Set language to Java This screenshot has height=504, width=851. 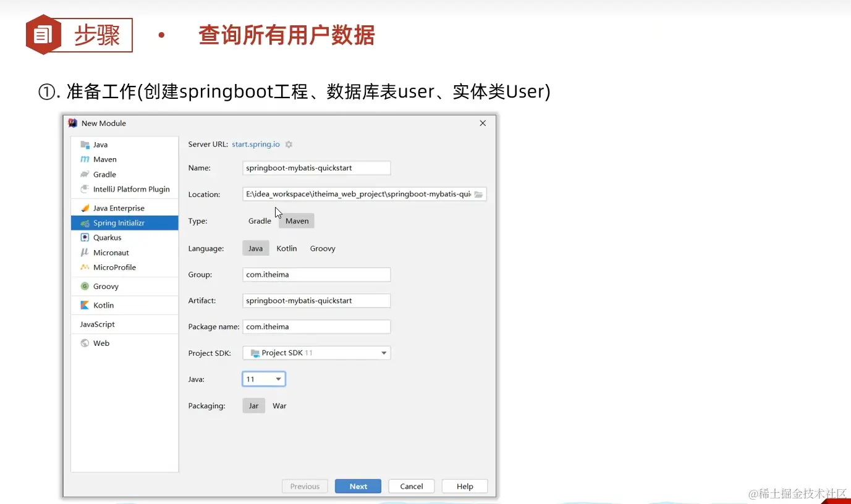click(255, 248)
